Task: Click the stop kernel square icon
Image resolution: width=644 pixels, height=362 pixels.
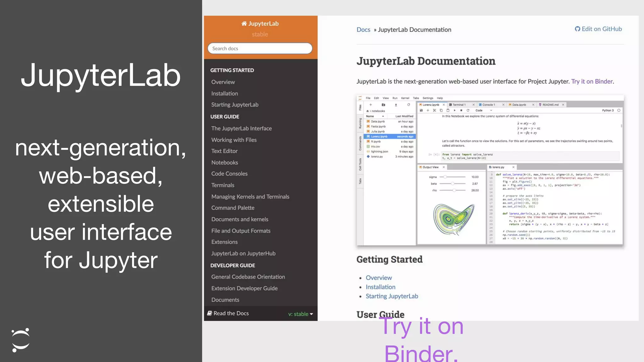Action: click(461, 110)
